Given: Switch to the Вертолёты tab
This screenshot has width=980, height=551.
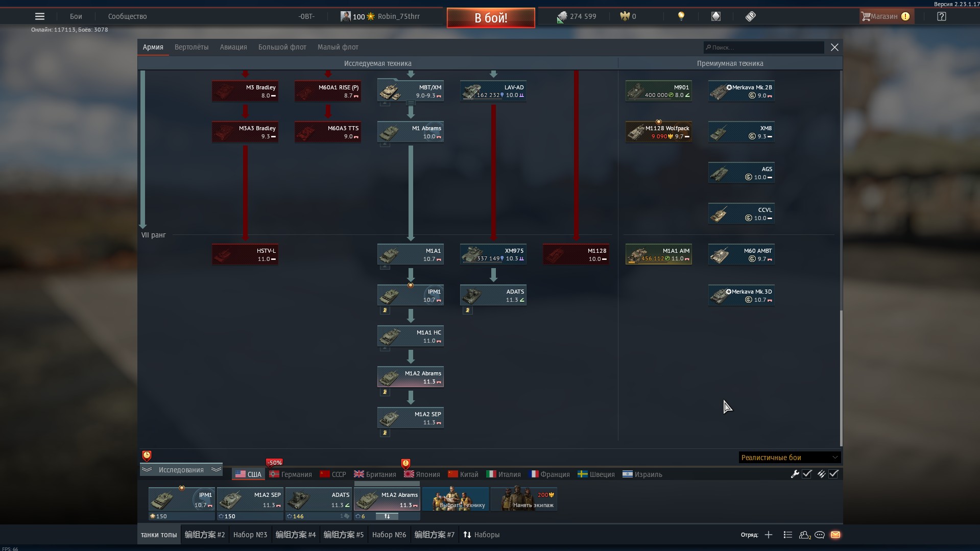Looking at the screenshot, I should pos(192,47).
